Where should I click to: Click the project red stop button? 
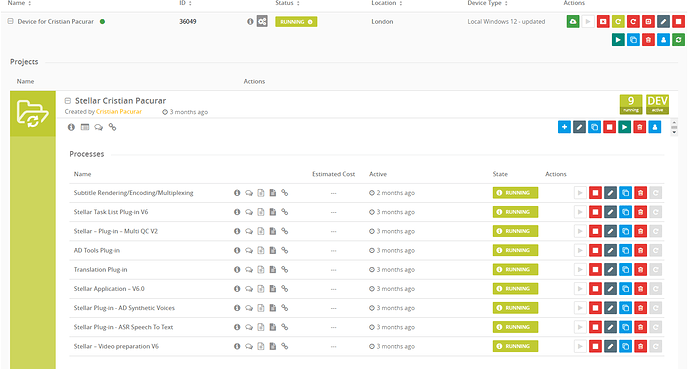[x=609, y=127]
